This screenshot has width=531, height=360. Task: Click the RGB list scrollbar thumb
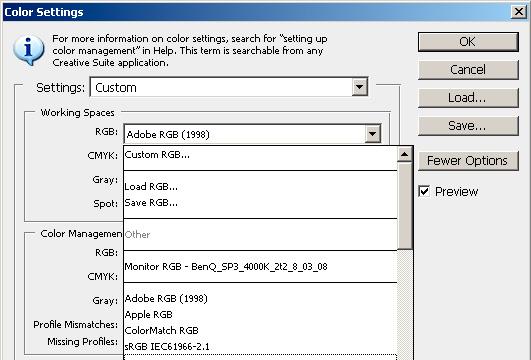[404, 206]
